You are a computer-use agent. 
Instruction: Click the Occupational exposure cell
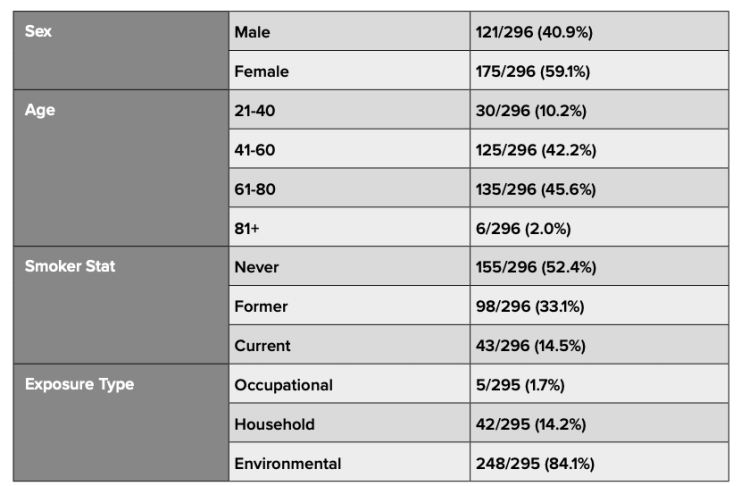349,383
